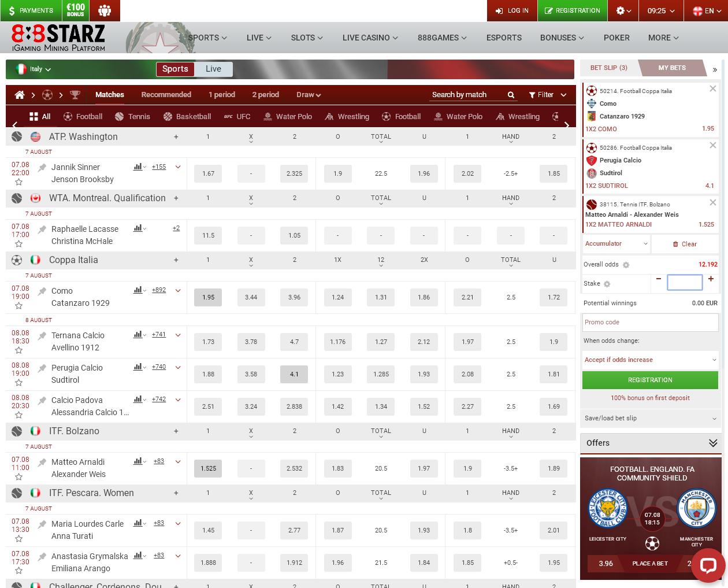Switch the view from Sports to Live
Image resolution: width=728 pixels, height=588 pixels.
click(213, 69)
